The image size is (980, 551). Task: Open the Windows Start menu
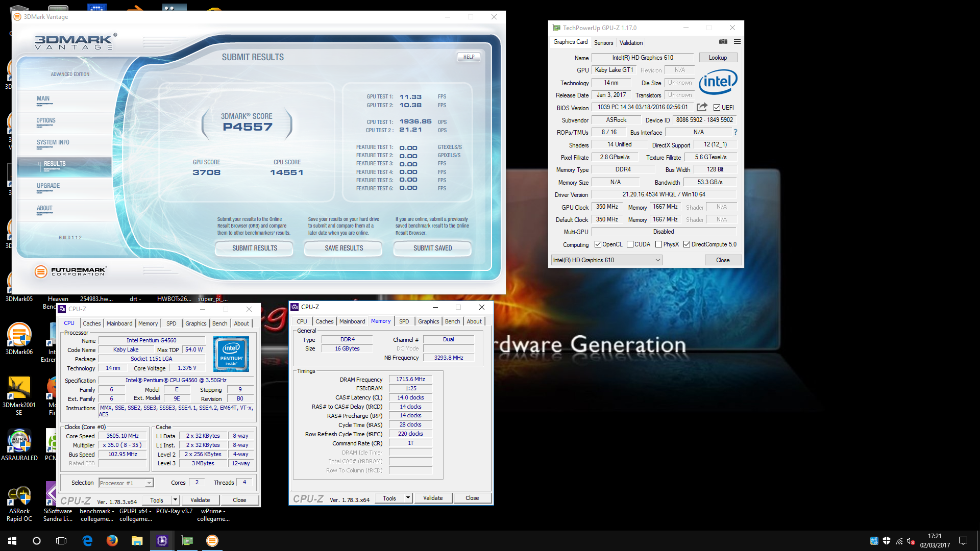[12, 541]
